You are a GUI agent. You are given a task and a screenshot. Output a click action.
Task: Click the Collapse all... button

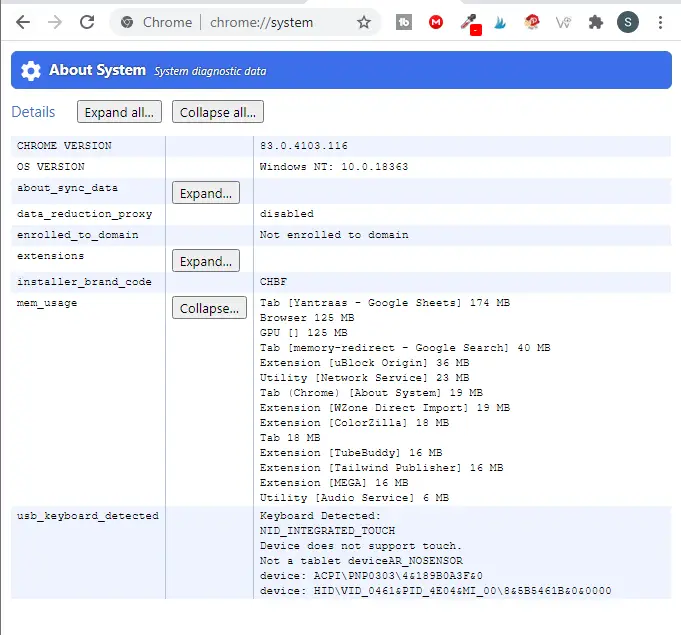click(x=218, y=112)
